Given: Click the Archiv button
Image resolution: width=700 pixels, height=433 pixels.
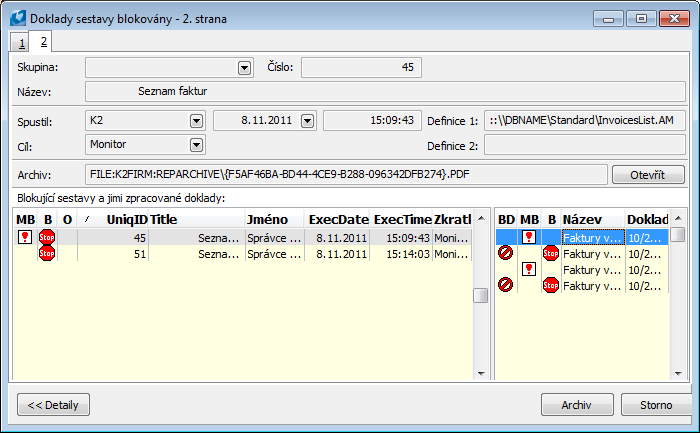Looking at the screenshot, I should 577,405.
